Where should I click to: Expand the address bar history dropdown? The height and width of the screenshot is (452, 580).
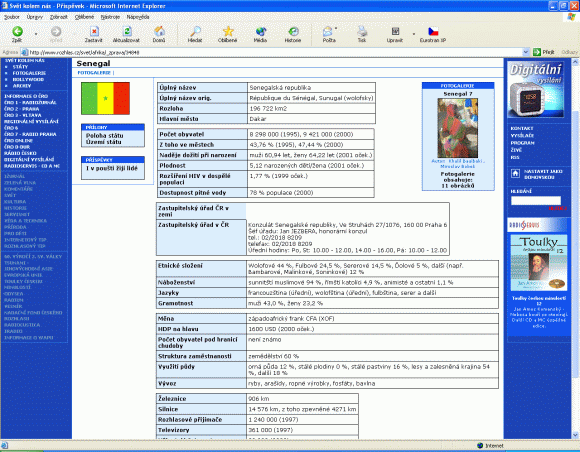pyautogui.click(x=526, y=52)
